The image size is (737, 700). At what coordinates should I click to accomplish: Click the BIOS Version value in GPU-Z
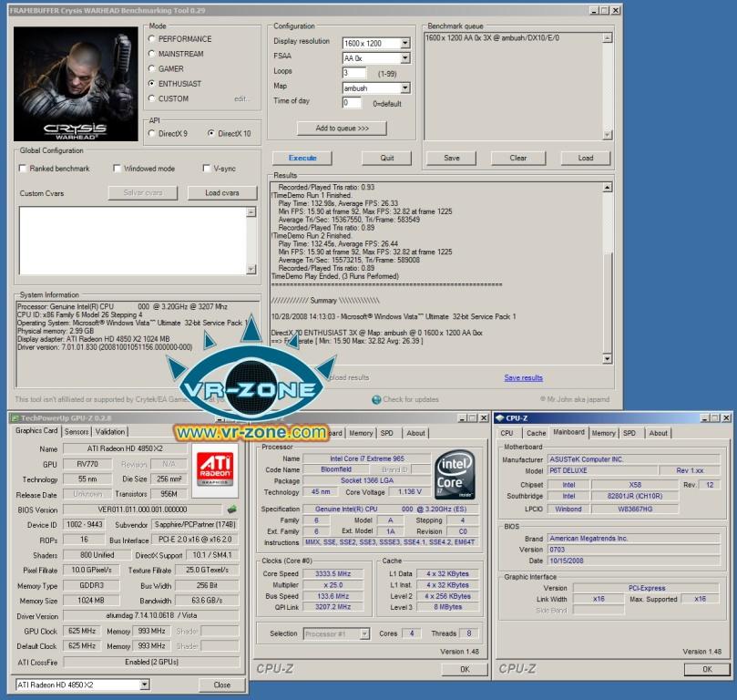(142, 510)
